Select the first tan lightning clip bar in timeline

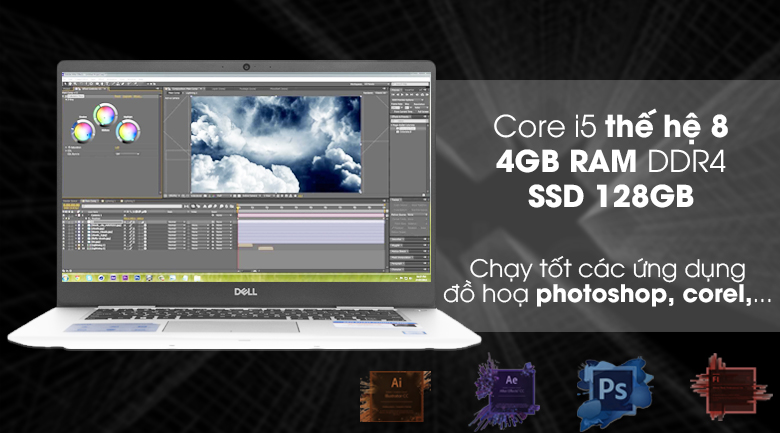click(x=245, y=245)
